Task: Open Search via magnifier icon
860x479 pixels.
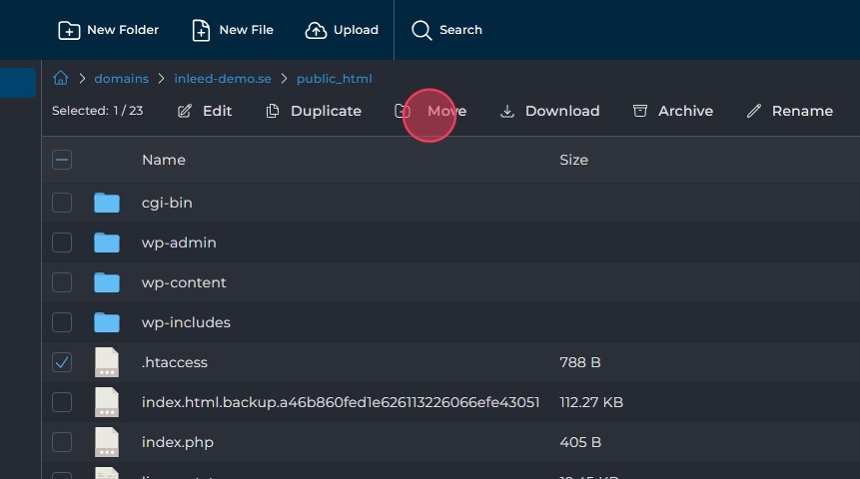Action: click(x=422, y=30)
